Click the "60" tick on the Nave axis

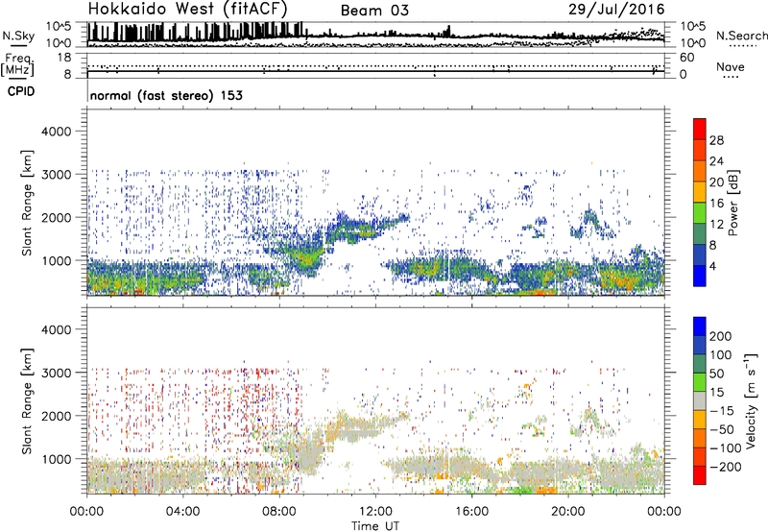click(687, 58)
